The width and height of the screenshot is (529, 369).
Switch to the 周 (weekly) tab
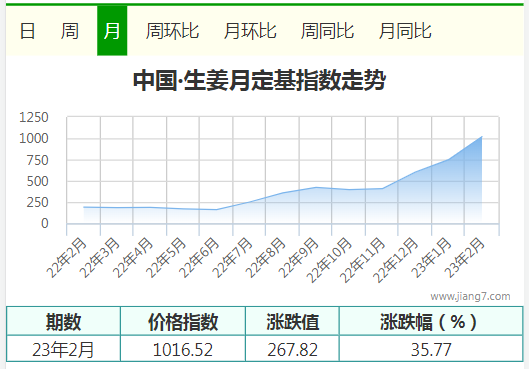pos(70,31)
